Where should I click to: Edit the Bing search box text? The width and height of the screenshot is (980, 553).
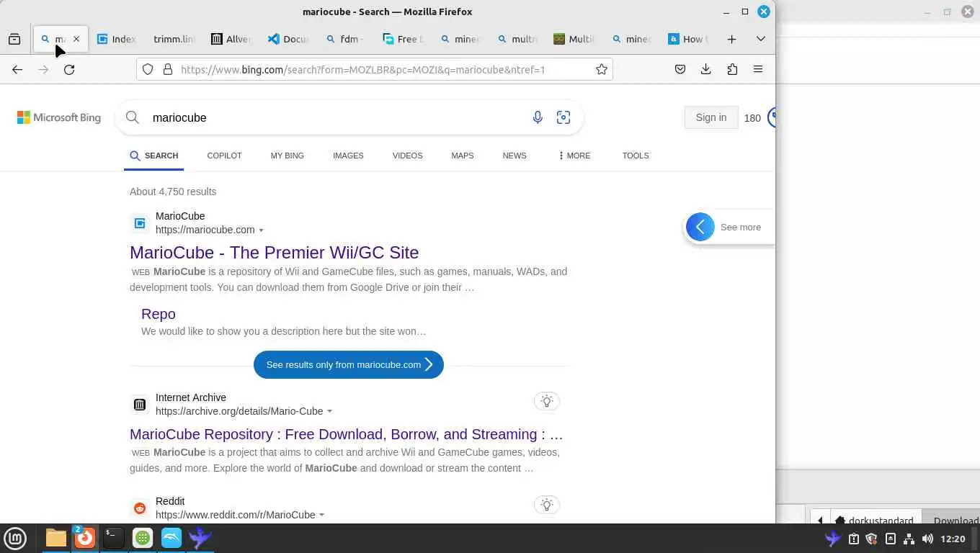[x=335, y=117]
